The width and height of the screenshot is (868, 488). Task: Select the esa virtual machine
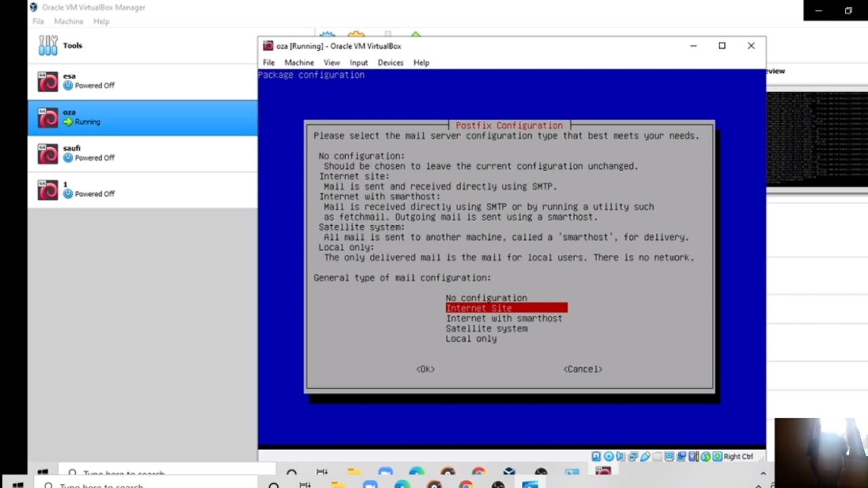coord(142,81)
